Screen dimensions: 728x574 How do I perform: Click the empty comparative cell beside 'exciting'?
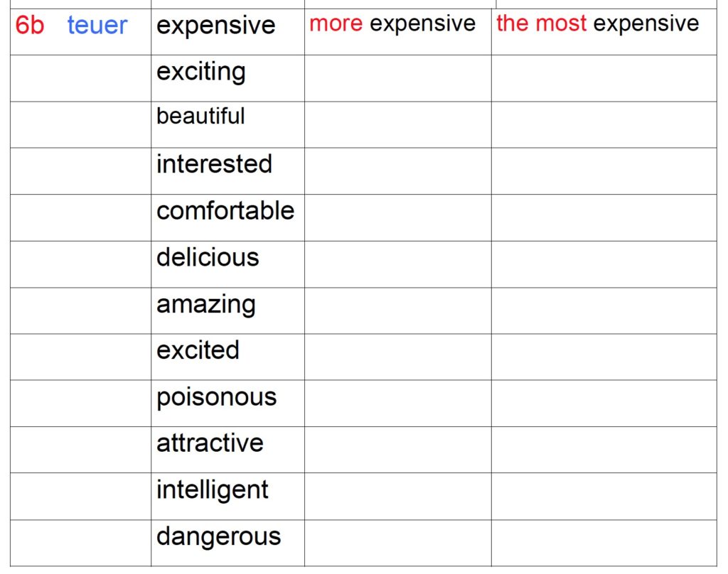click(x=398, y=78)
